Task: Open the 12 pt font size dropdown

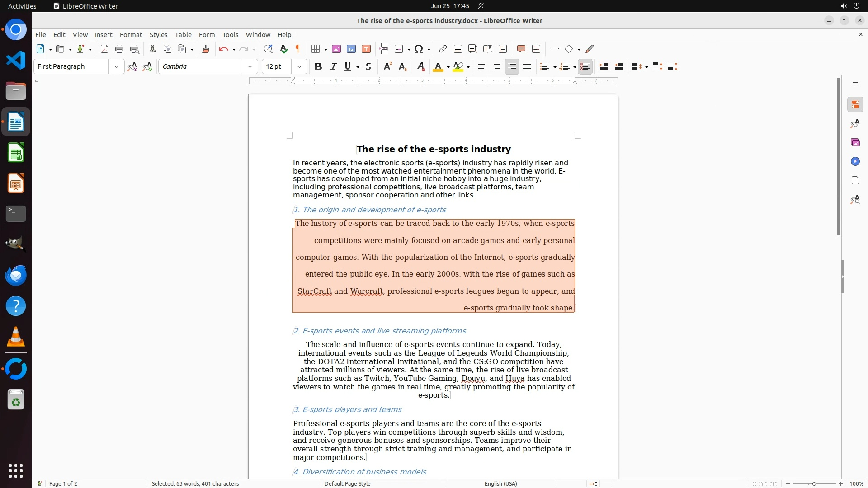Action: [299, 66]
